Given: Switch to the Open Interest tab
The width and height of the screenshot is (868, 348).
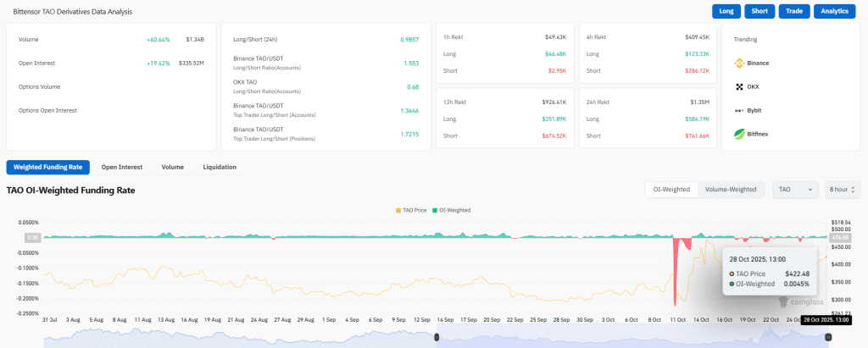Looking at the screenshot, I should pos(122,167).
